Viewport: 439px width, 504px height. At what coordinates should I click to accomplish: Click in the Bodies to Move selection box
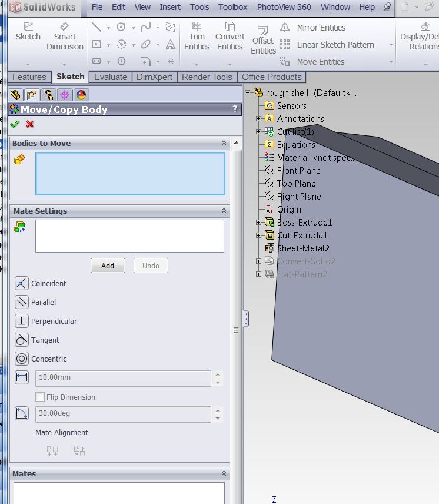click(131, 174)
